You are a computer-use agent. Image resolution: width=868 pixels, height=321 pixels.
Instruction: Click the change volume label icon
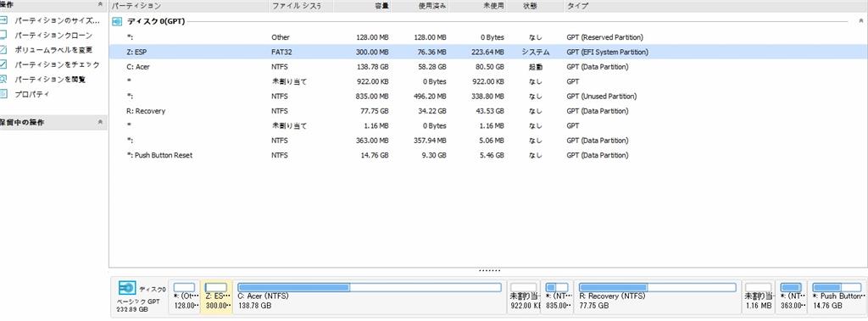[3, 50]
